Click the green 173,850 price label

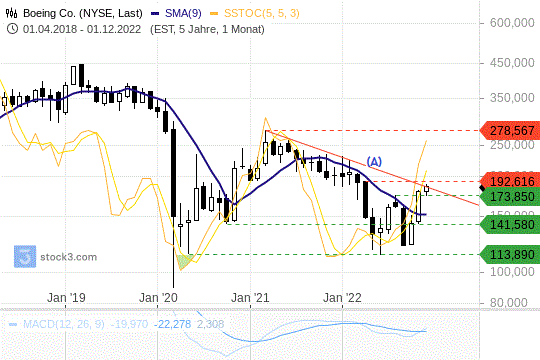[510, 197]
